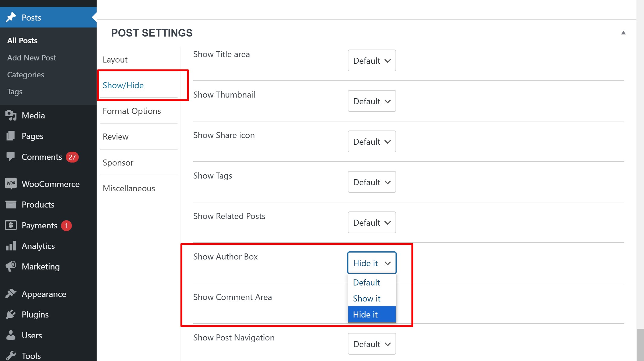Open the Categories submenu link

pyautogui.click(x=26, y=75)
